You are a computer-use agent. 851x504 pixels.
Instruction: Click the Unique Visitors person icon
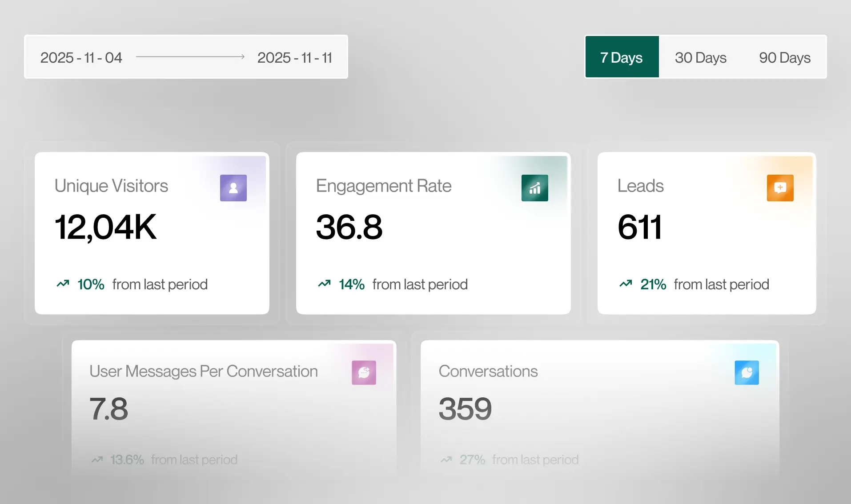point(233,188)
